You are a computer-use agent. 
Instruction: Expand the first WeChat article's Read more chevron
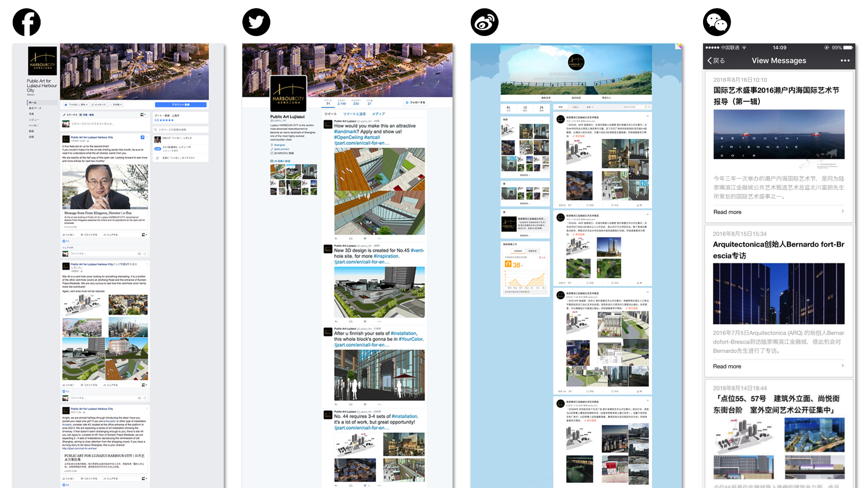tap(843, 211)
